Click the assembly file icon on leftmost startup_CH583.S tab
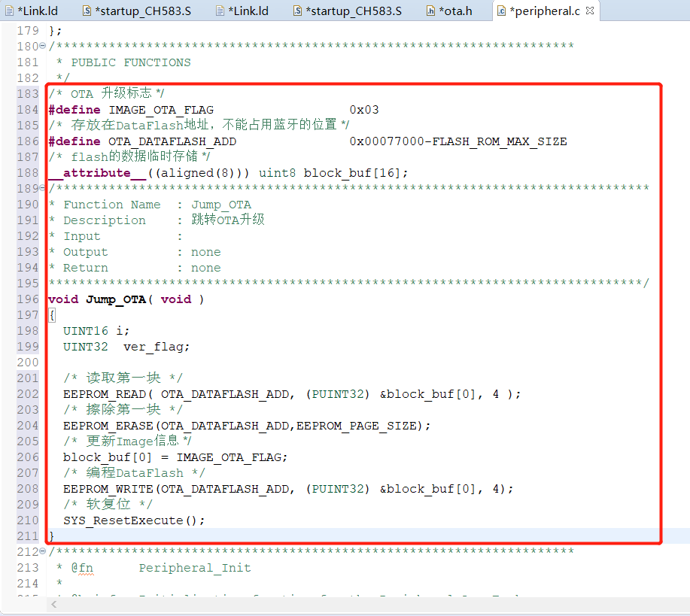The image size is (690, 616). coord(87,11)
